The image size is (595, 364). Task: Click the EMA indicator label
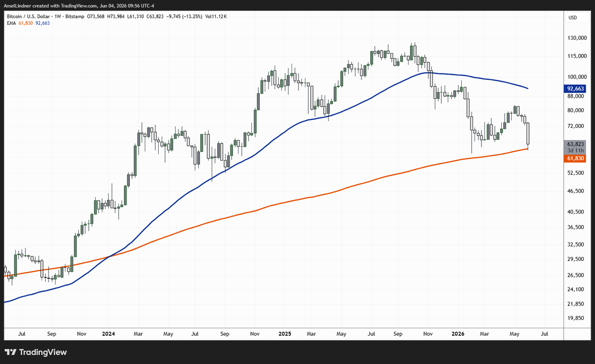[10, 23]
